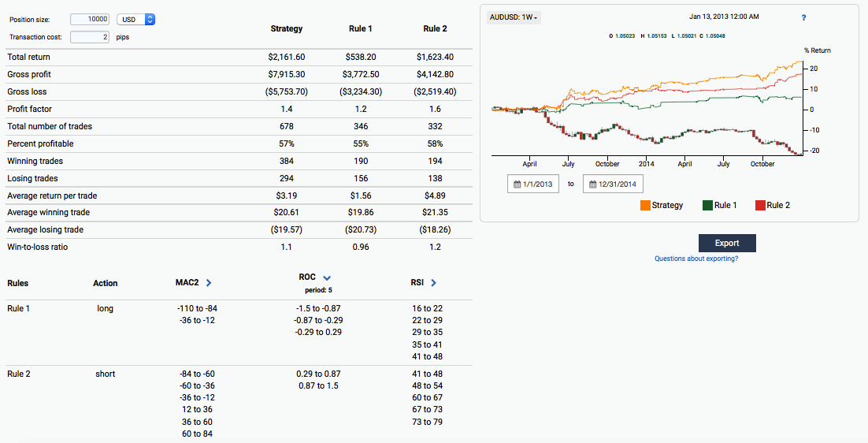
Task: Click the help question mark icon
Action: coord(803,17)
